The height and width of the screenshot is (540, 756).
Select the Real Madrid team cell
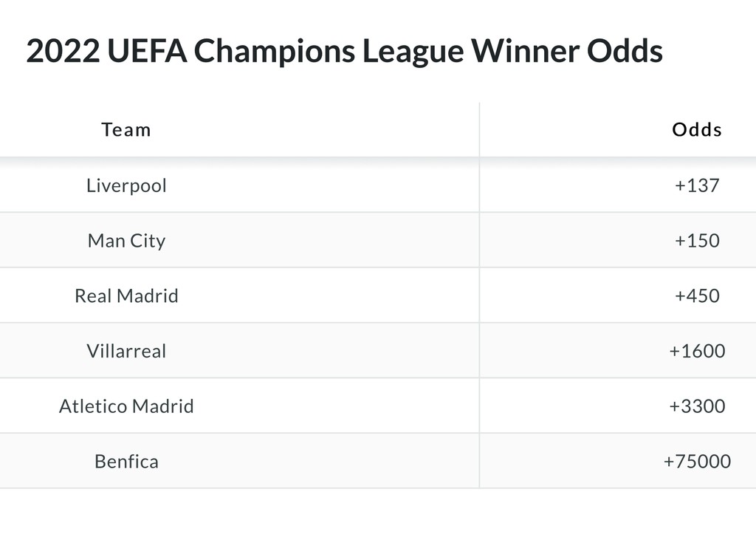point(126,296)
